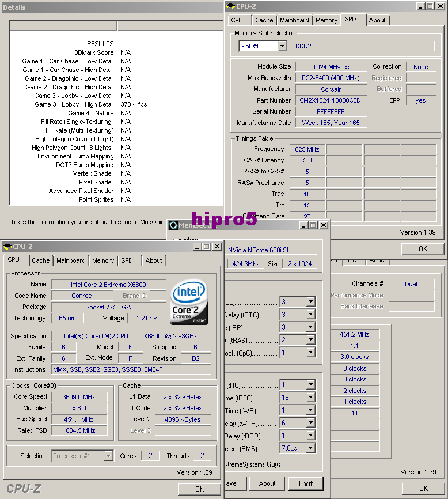This screenshot has width=448, height=499.
Task: Expand the tRTC delay dropdown in MemSet
Action: coord(310,315)
